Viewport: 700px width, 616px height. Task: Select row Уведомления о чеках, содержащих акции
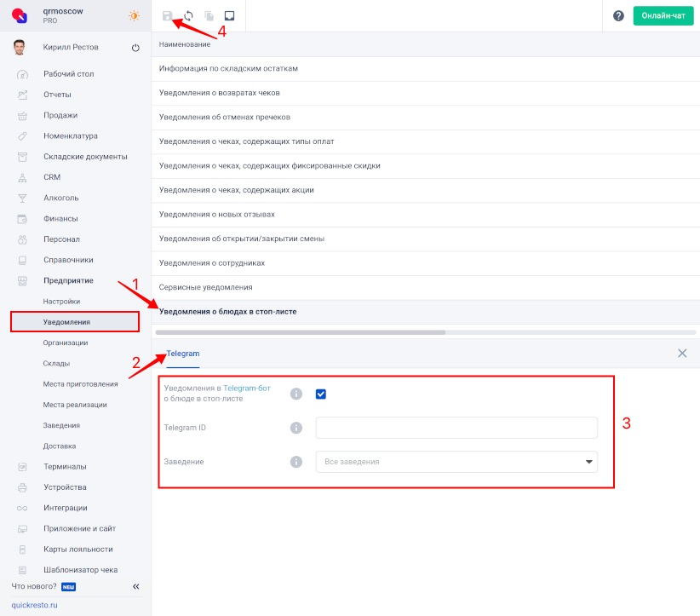coord(426,190)
